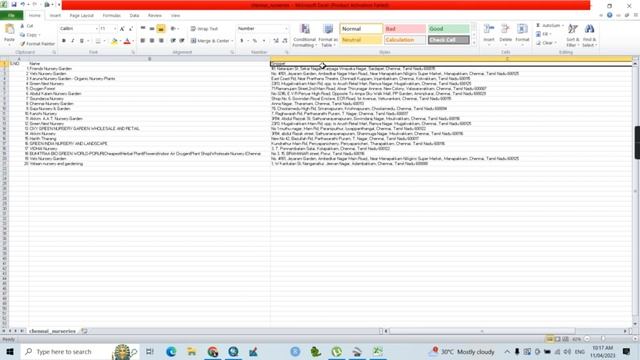This screenshot has width=640, height=360.
Task: Apply the yellow Fill Color bucket
Action: tap(114, 41)
